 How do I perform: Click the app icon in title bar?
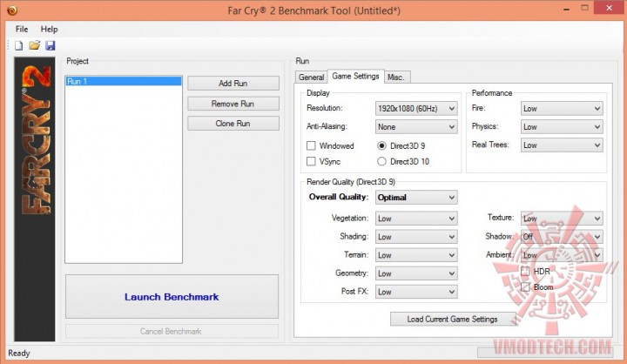tap(12, 10)
